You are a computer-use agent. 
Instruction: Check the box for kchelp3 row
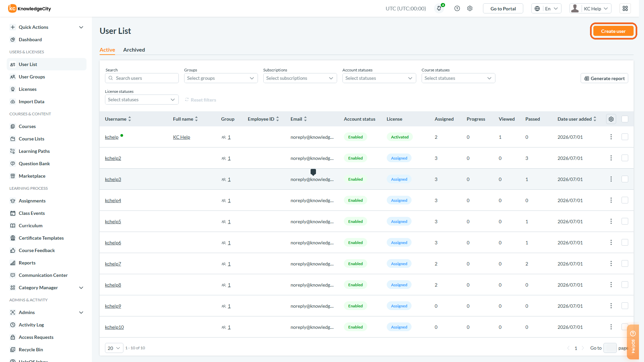coord(625,179)
